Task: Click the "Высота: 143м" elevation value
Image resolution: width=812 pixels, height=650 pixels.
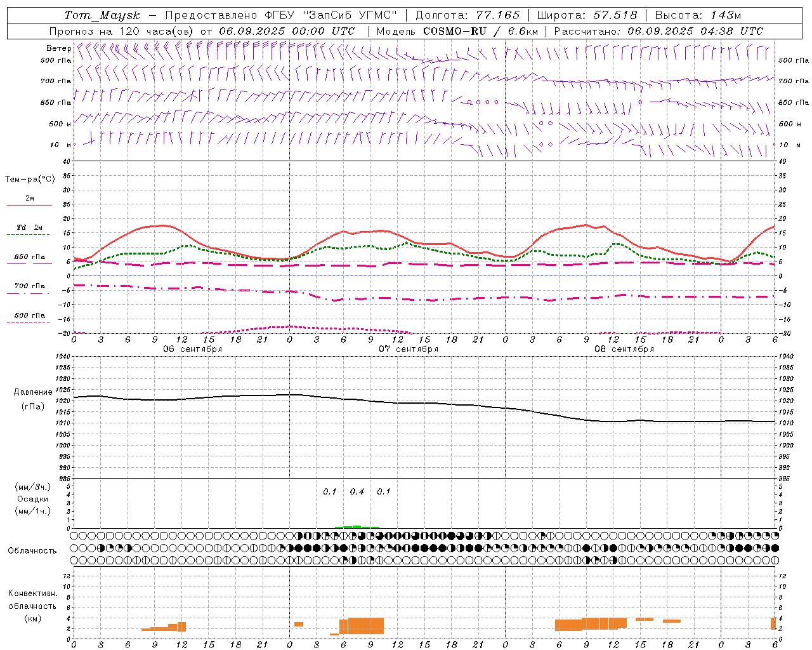Action: coord(698,15)
